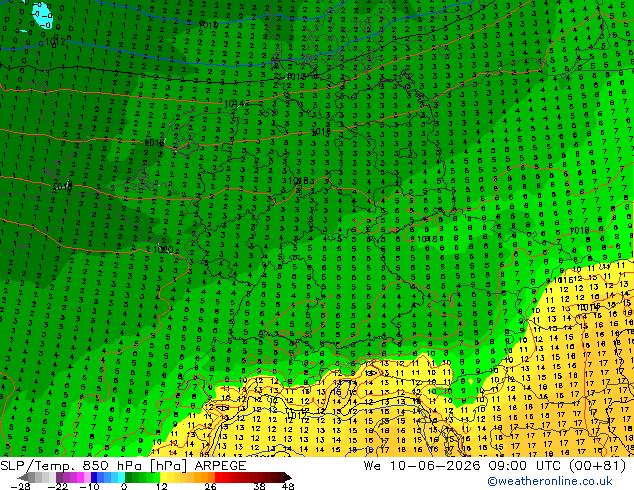Select the dark purple swatch in the color scale
634x490 pixels.
tap(59, 477)
